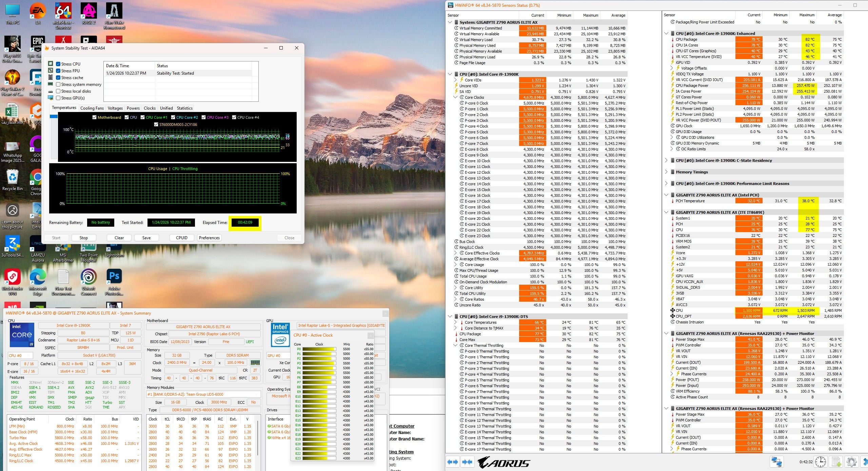Click the expand sensor columns arrows icon
The height and width of the screenshot is (471, 868).
point(453,462)
